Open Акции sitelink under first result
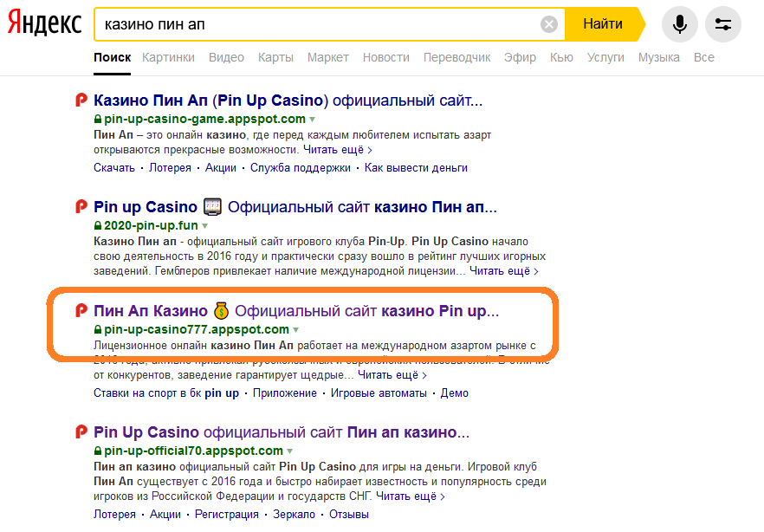The width and height of the screenshot is (764, 532). (221, 168)
